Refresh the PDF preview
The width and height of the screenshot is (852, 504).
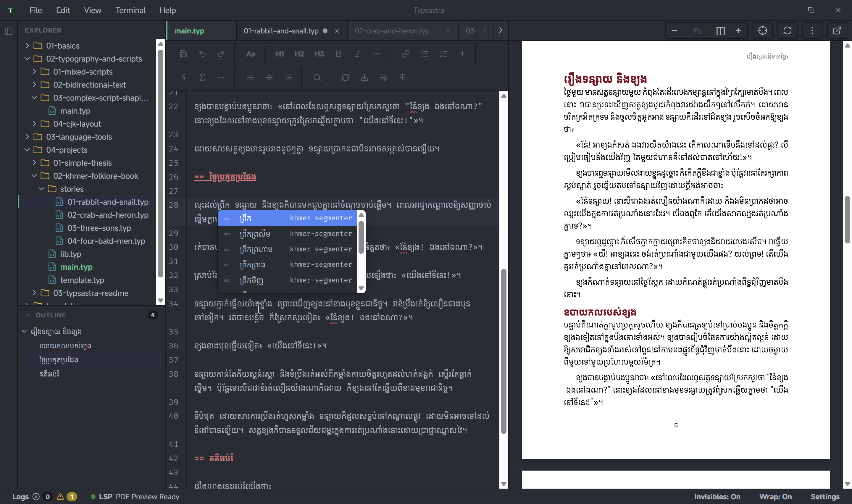788,30
